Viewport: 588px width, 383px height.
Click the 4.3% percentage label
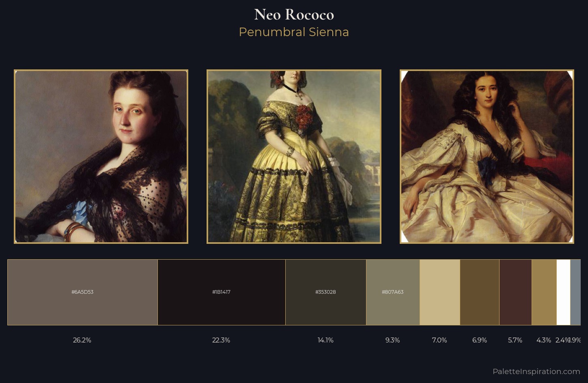544,340
